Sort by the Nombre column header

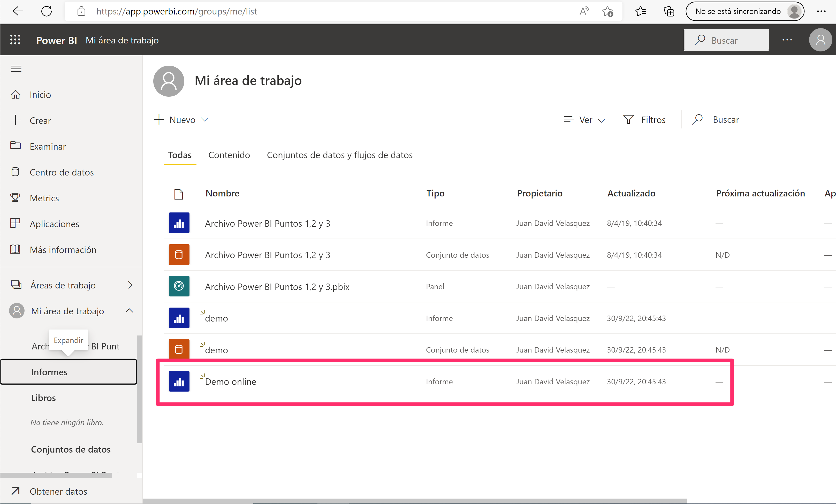(x=222, y=193)
